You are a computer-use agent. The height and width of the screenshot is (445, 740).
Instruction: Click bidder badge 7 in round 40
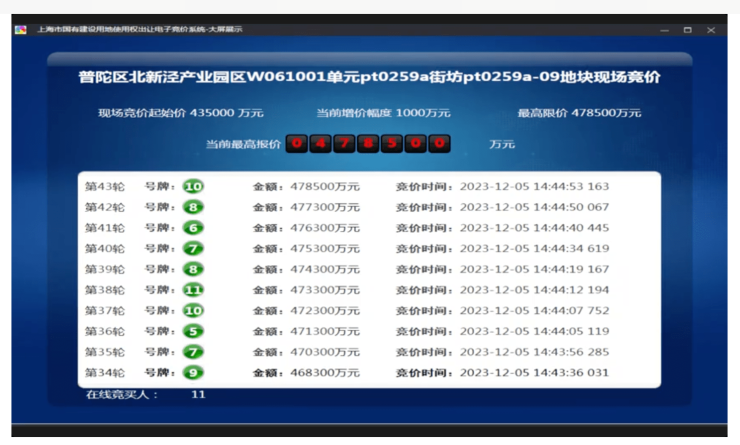click(193, 249)
